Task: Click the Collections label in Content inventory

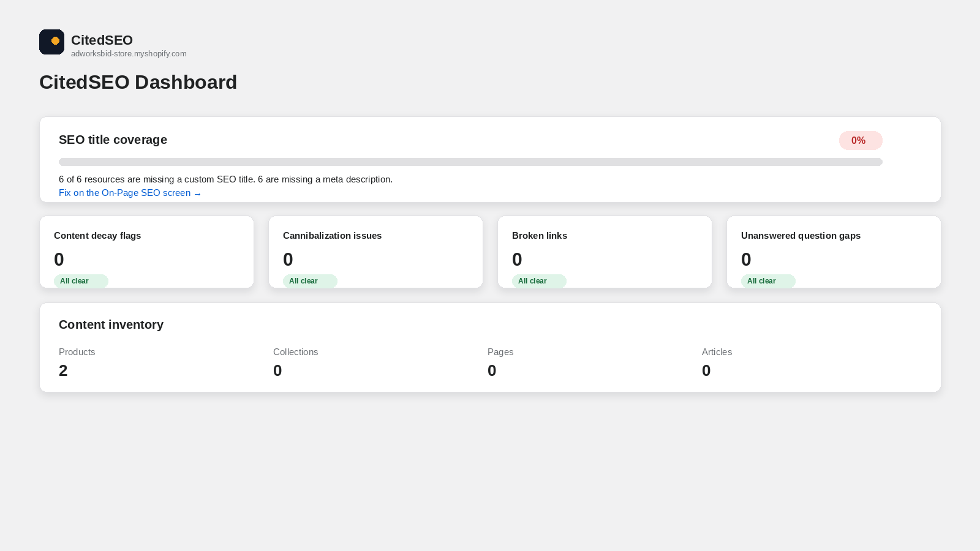Action: pyautogui.click(x=295, y=352)
